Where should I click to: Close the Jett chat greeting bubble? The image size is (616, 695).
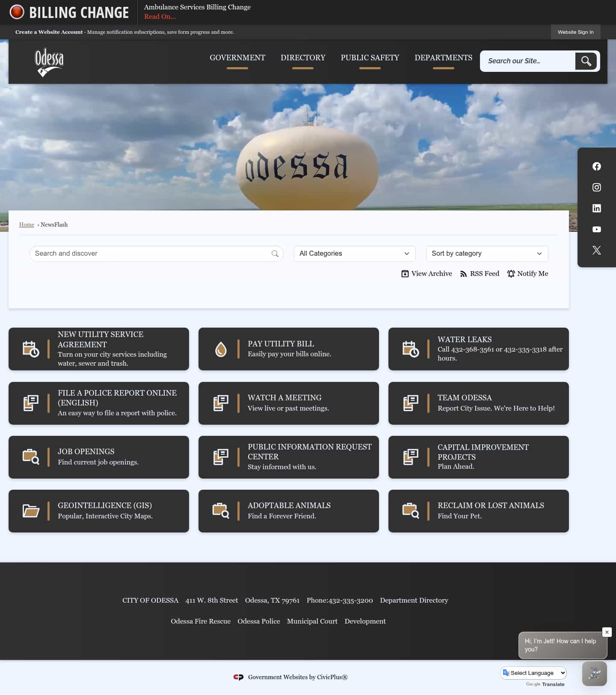tap(607, 632)
